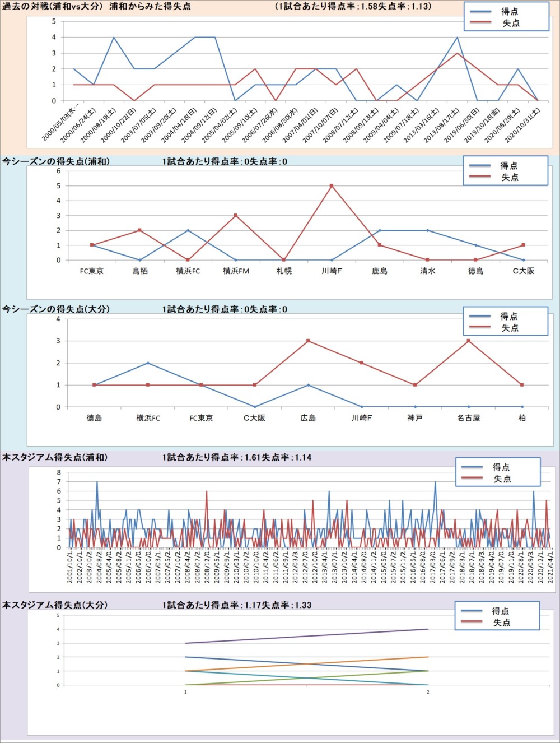
Task: Click the 得点率:1.61 失点率:1.14 stats text
Action: coord(237,458)
